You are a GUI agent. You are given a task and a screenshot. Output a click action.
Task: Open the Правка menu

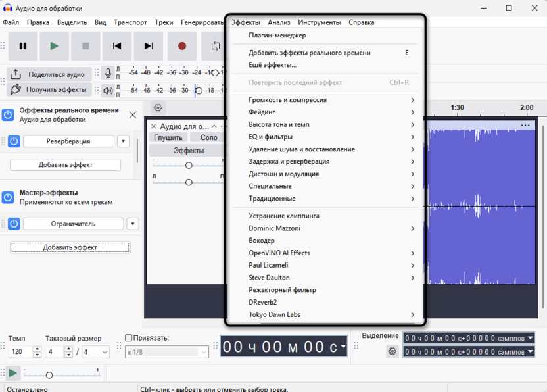pyautogui.click(x=38, y=22)
